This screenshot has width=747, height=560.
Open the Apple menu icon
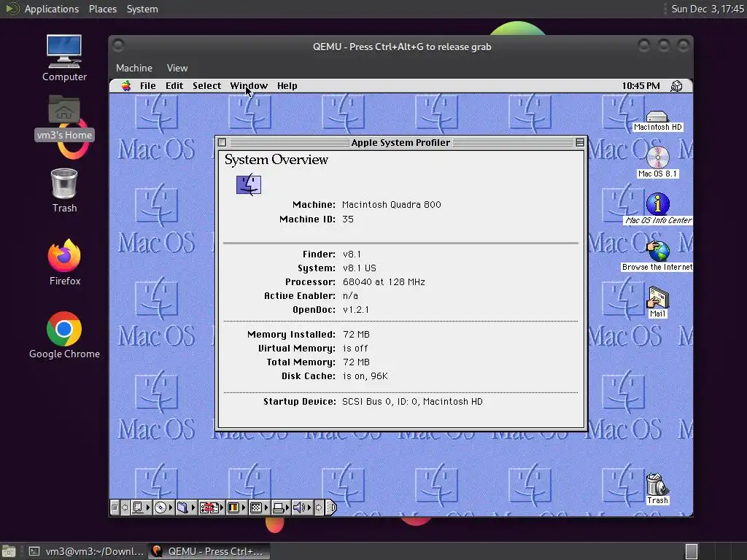pos(126,86)
